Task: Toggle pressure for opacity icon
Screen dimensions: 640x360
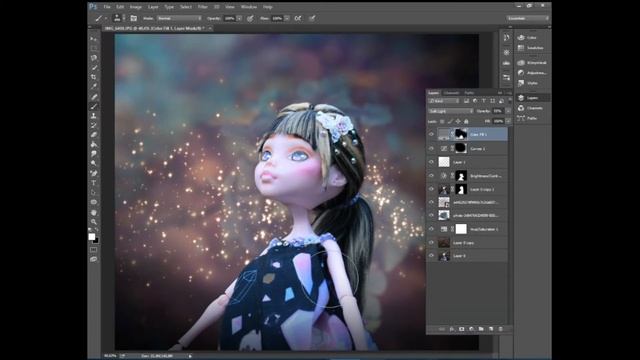Action: (250, 18)
